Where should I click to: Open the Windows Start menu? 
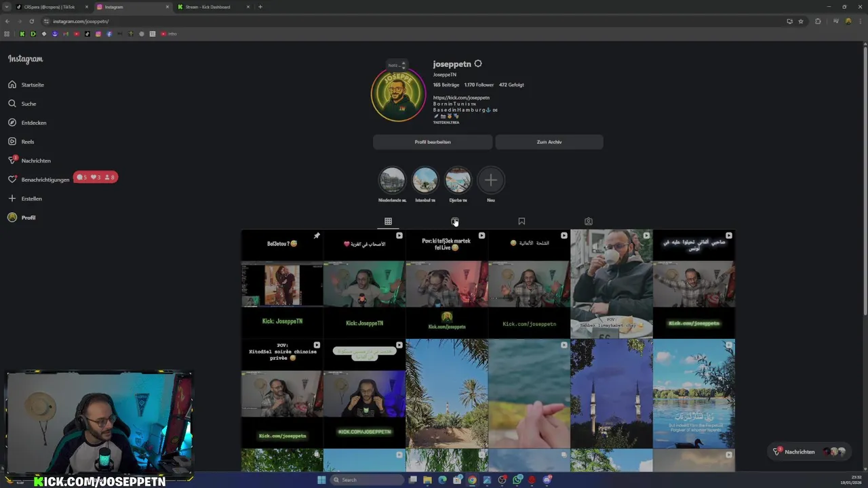[x=321, y=480]
